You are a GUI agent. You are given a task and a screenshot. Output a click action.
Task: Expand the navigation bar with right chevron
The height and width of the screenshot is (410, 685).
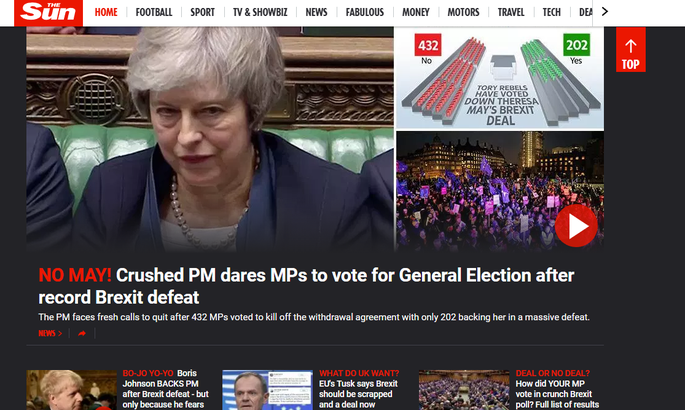pyautogui.click(x=605, y=12)
